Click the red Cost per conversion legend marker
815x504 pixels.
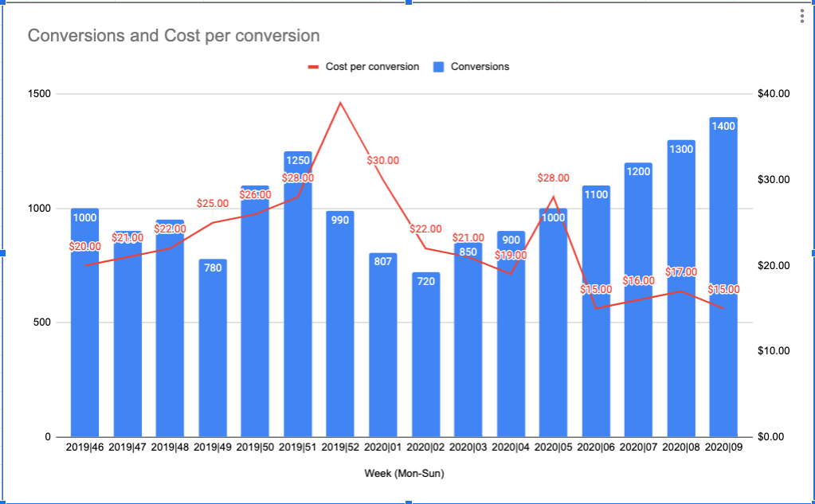[x=314, y=67]
